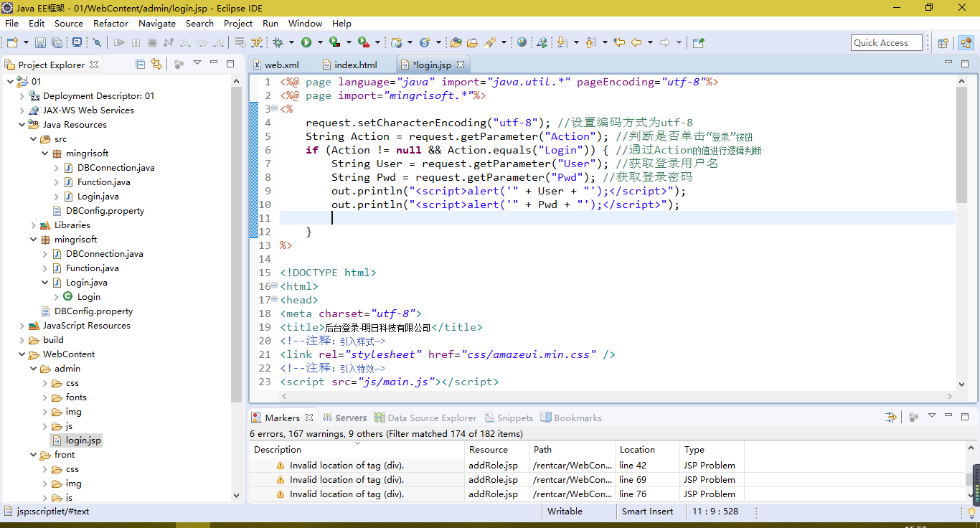Open the Markers view menu triangle
980x528 pixels.
932,416
